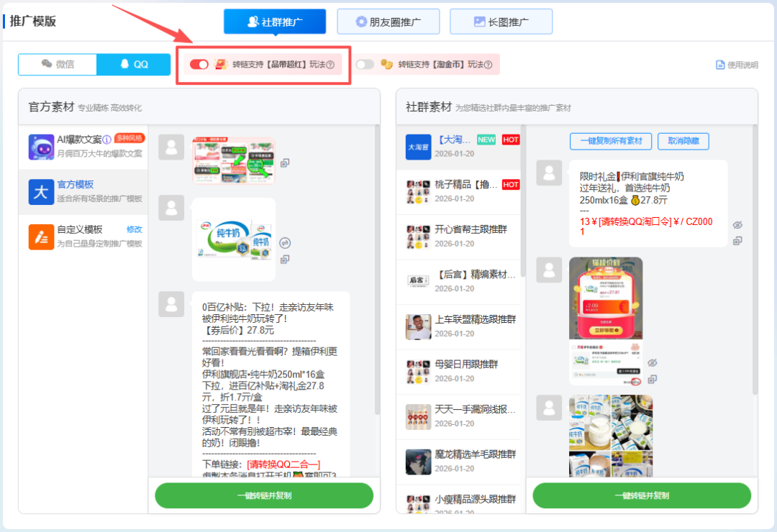Select 开心省帮主跟推群 group

pyautogui.click(x=459, y=237)
